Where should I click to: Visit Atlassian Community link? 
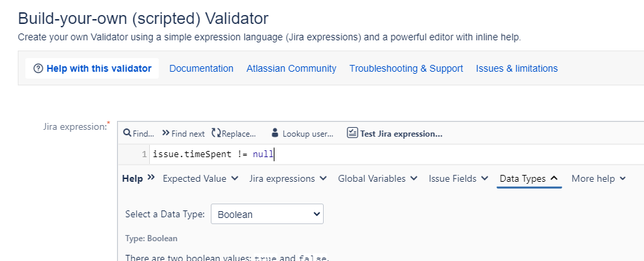[x=291, y=68]
